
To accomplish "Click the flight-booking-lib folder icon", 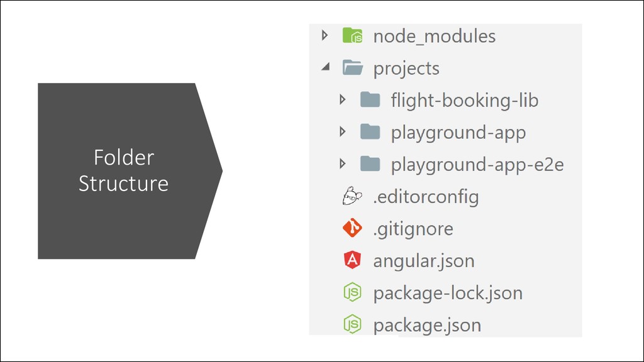I will pyautogui.click(x=370, y=100).
